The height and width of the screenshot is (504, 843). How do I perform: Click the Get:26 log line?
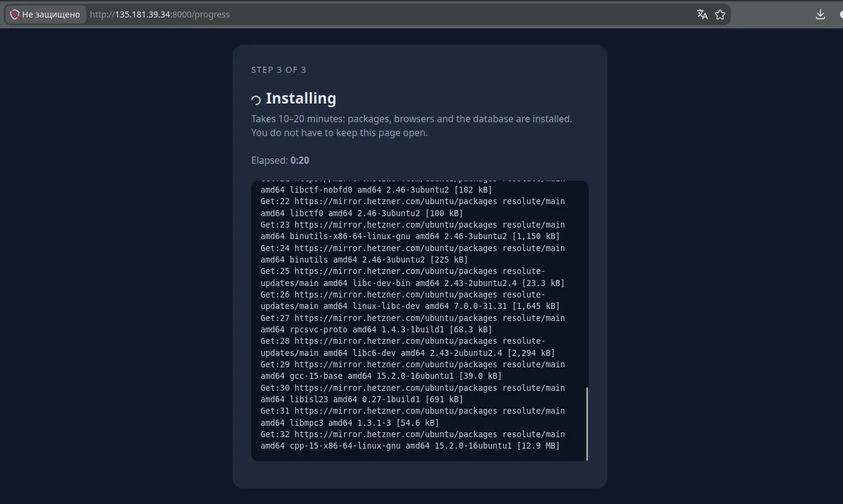(403, 294)
